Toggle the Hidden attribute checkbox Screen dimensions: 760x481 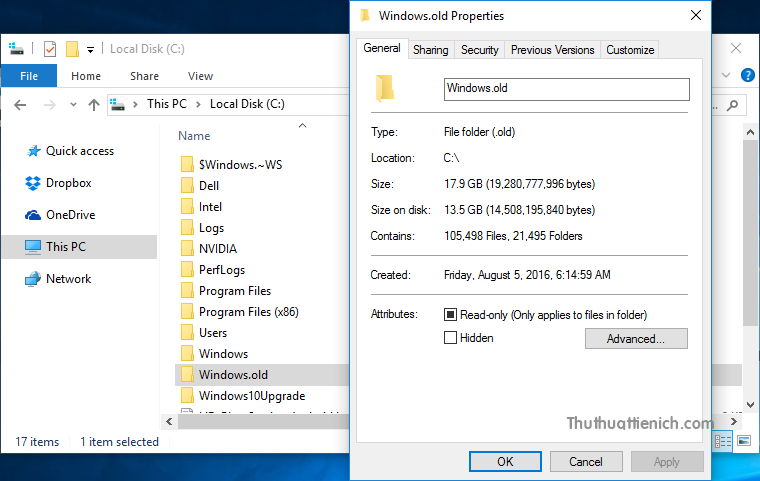[x=450, y=337]
